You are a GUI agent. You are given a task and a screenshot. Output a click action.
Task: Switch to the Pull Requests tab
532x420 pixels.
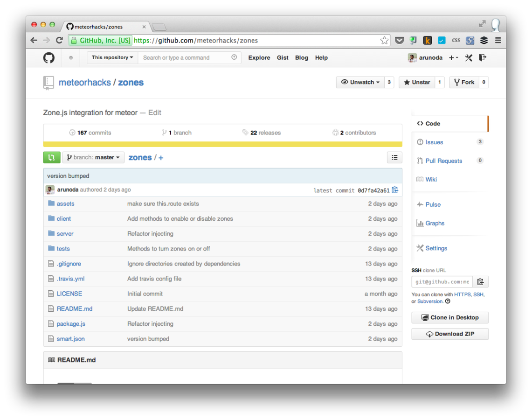(x=444, y=161)
